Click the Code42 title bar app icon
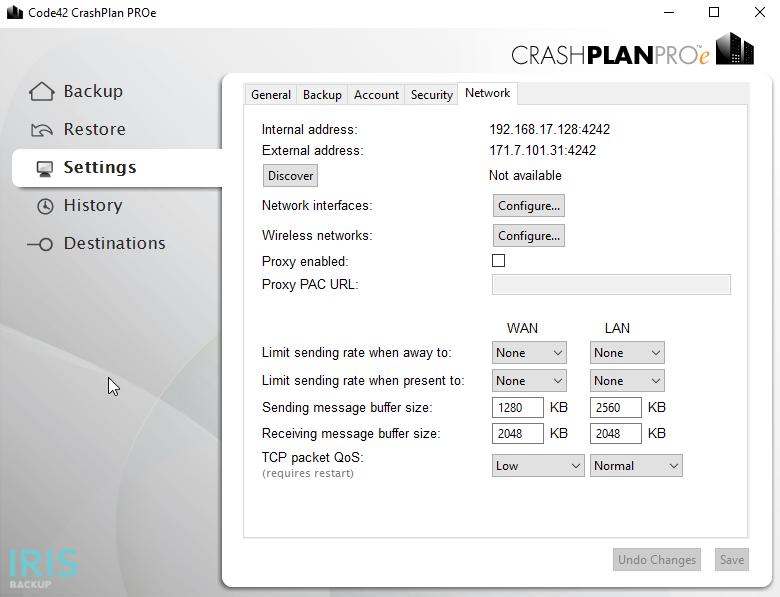The image size is (780, 597). 15,12
